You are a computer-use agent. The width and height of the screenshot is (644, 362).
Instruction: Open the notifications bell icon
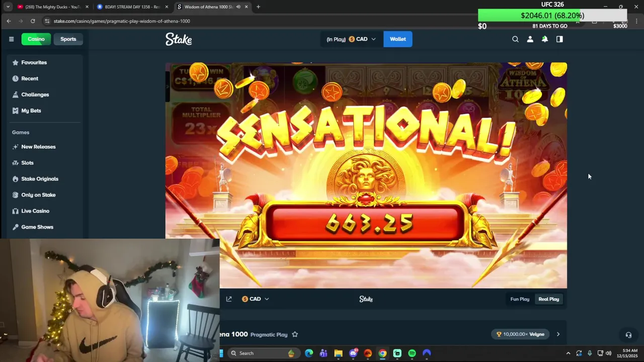[x=544, y=39]
